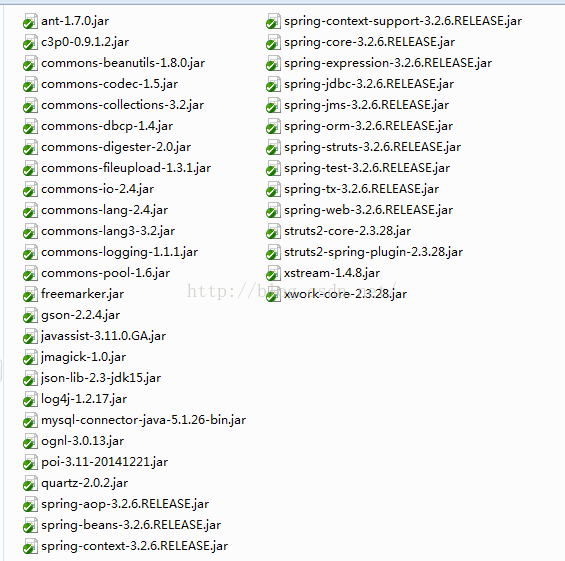
Task: Click icon for spring-core-3.2.6.RELEASE.jar
Action: 273,42
